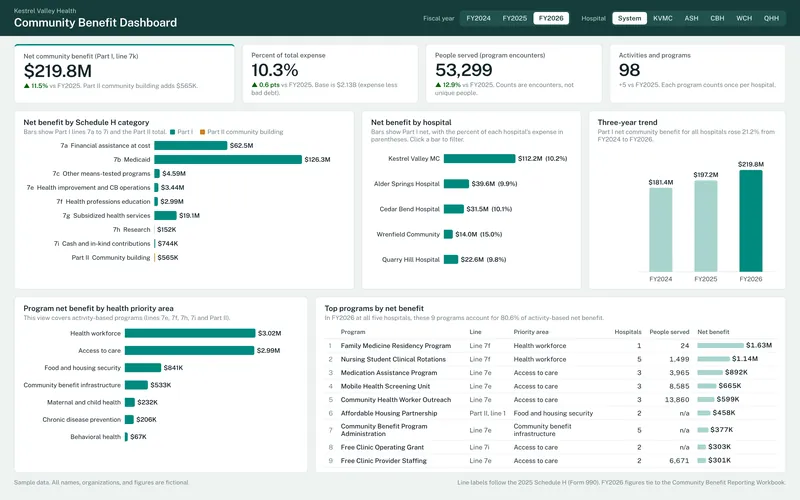The image size is (800, 500).
Task: Click the People served column header
Action: (669, 332)
